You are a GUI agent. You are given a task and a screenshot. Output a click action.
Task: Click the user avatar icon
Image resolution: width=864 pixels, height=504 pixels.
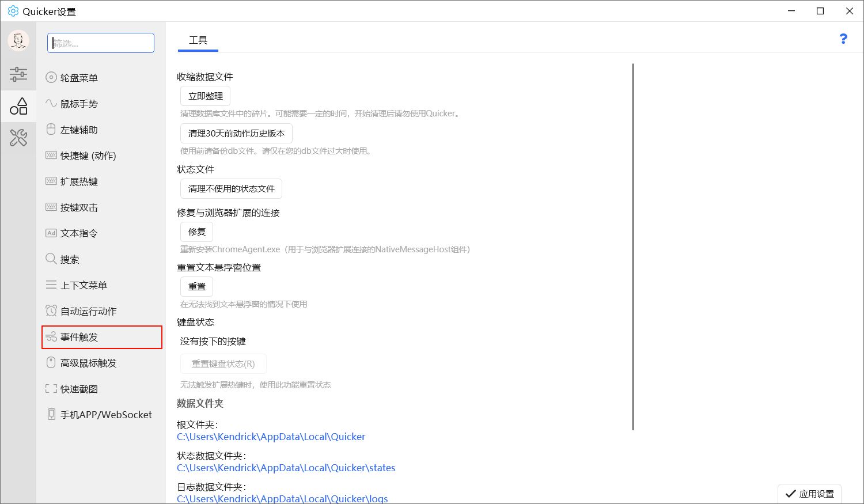18,40
